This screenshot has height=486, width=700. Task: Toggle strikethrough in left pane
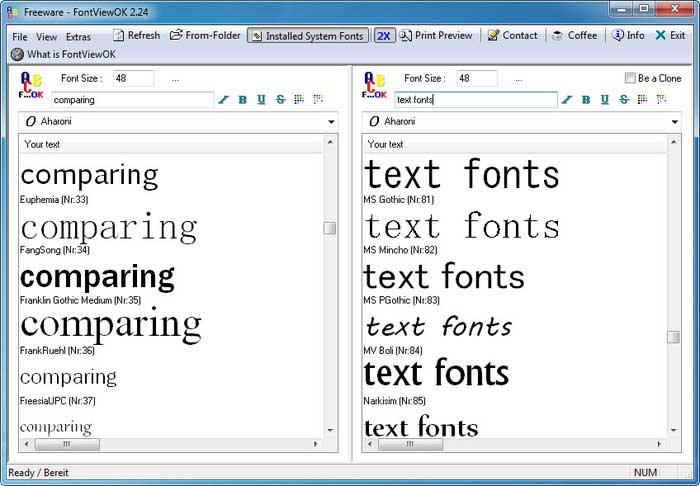tap(280, 100)
